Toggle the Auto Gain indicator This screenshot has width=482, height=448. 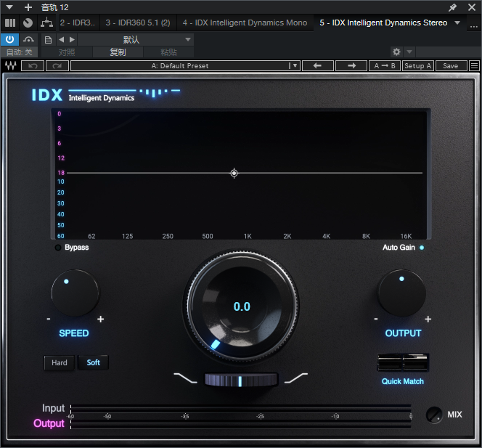coord(422,248)
